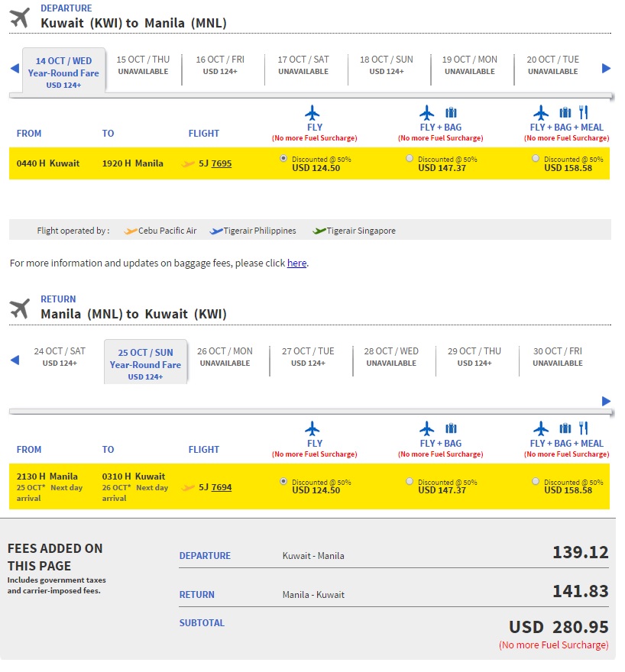Select departure FLY + BAG fare USD 147.37
This screenshot has height=672, width=625.
click(410, 158)
